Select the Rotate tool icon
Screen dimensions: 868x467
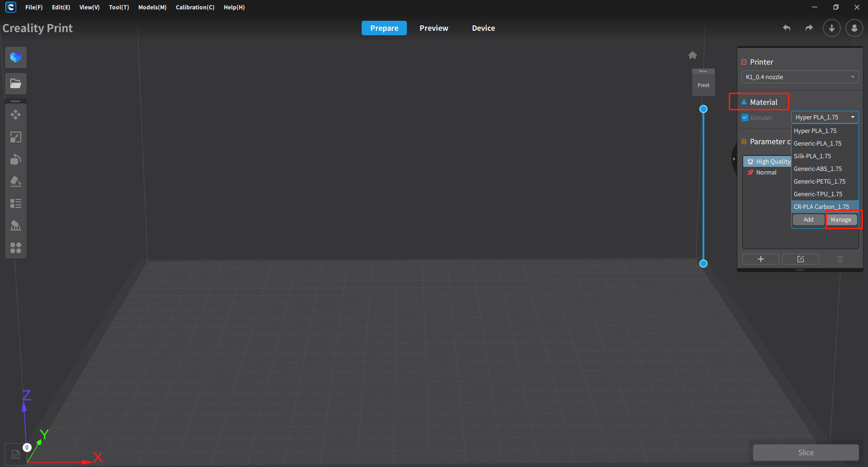click(16, 159)
